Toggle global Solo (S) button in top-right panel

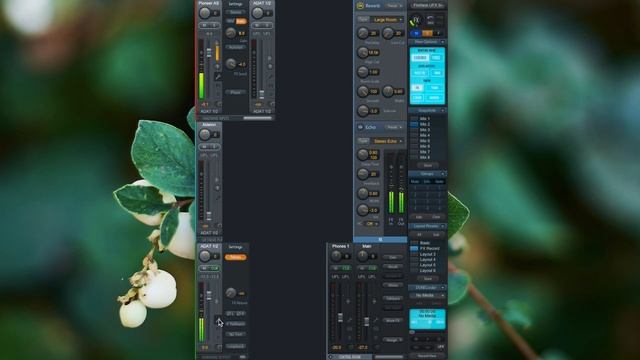click(427, 33)
